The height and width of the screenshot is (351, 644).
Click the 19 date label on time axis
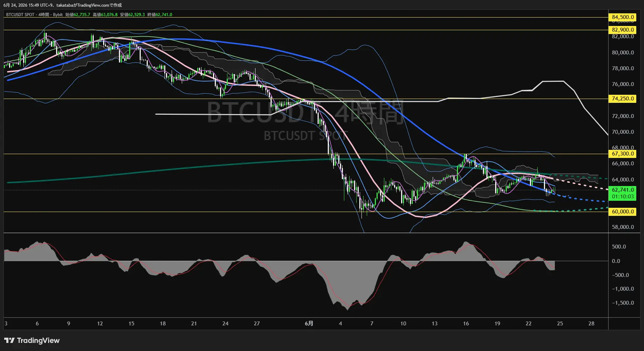point(497,324)
